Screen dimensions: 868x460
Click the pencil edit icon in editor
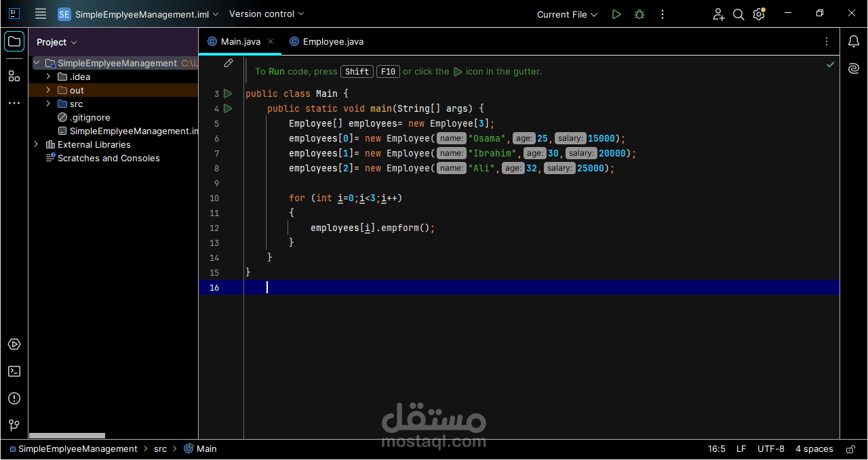click(x=229, y=63)
